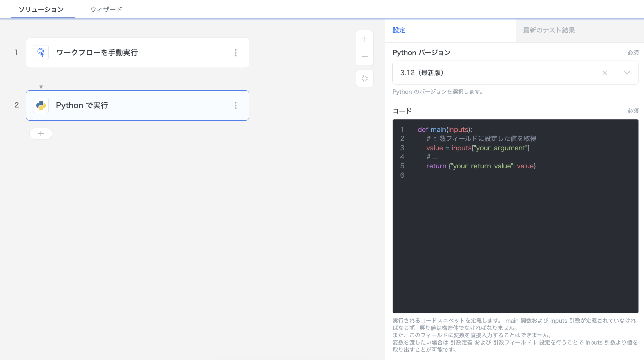Click the def main(inputs) line in the code
The height and width of the screenshot is (360, 644).
click(445, 130)
